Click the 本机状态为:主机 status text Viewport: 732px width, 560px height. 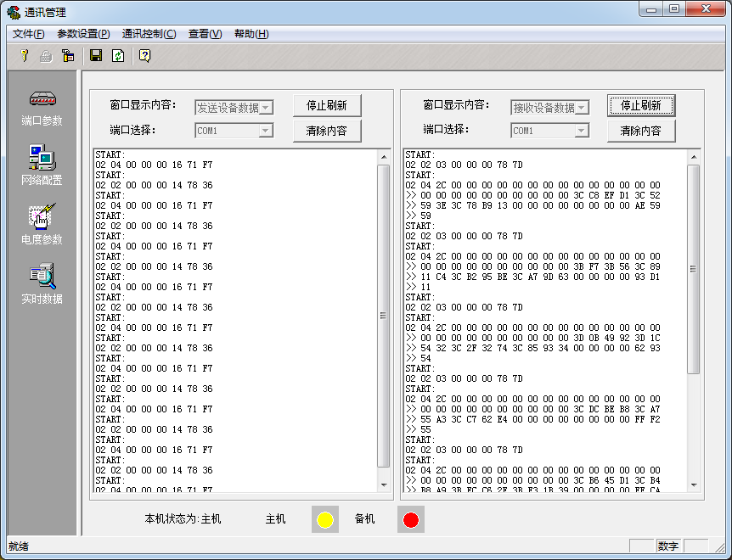click(183, 519)
